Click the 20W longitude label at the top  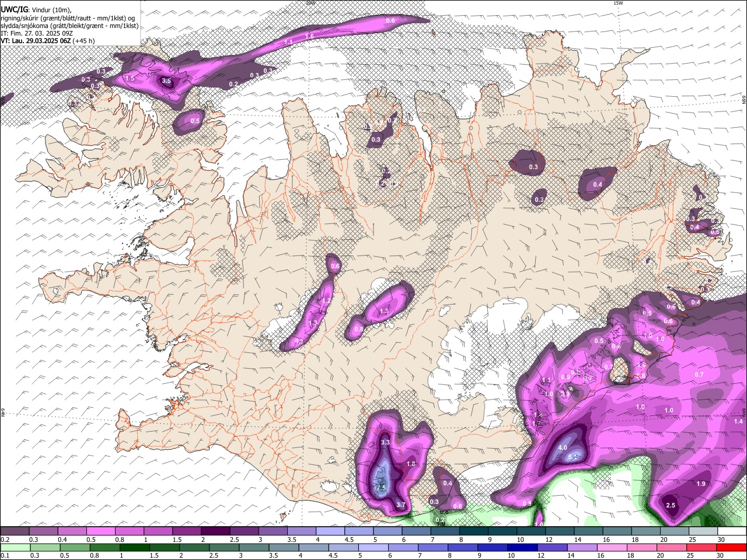pyautogui.click(x=310, y=3)
